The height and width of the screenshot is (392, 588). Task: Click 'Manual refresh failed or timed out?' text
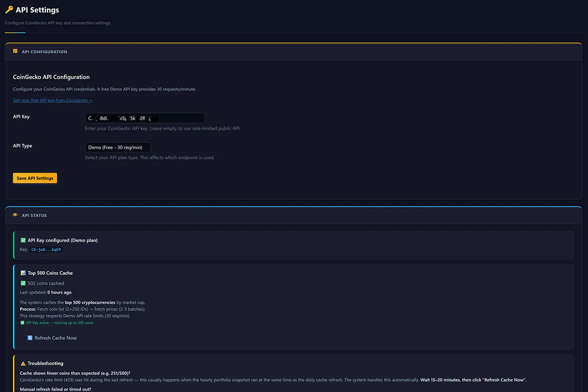[x=55, y=390]
